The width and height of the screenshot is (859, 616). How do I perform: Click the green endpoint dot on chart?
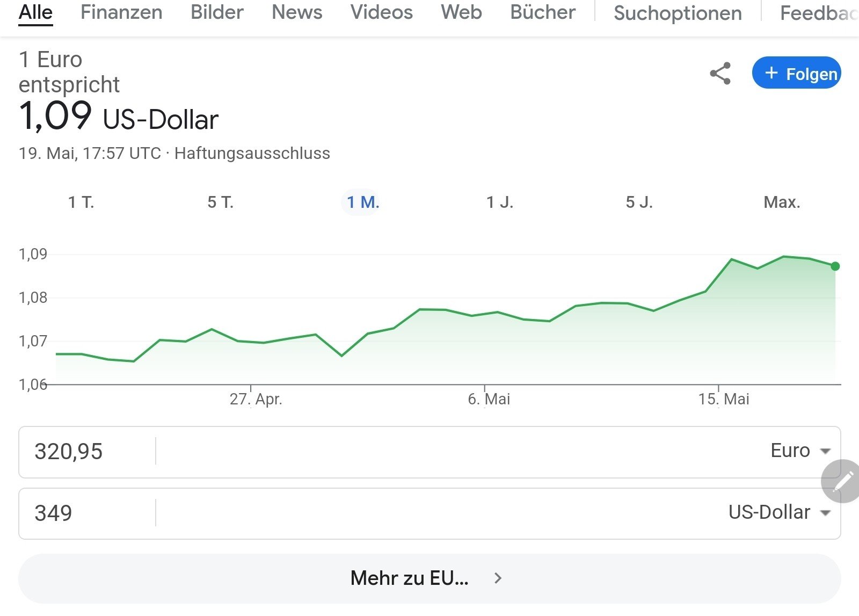(x=835, y=266)
